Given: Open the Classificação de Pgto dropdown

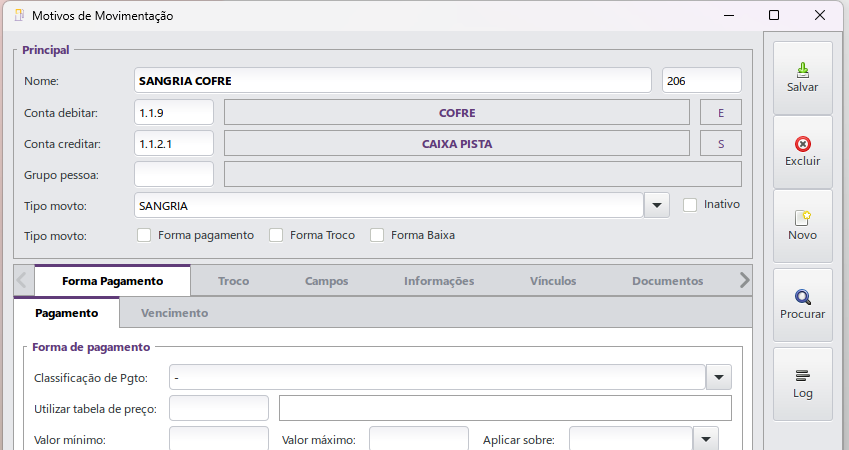Looking at the screenshot, I should (x=719, y=377).
